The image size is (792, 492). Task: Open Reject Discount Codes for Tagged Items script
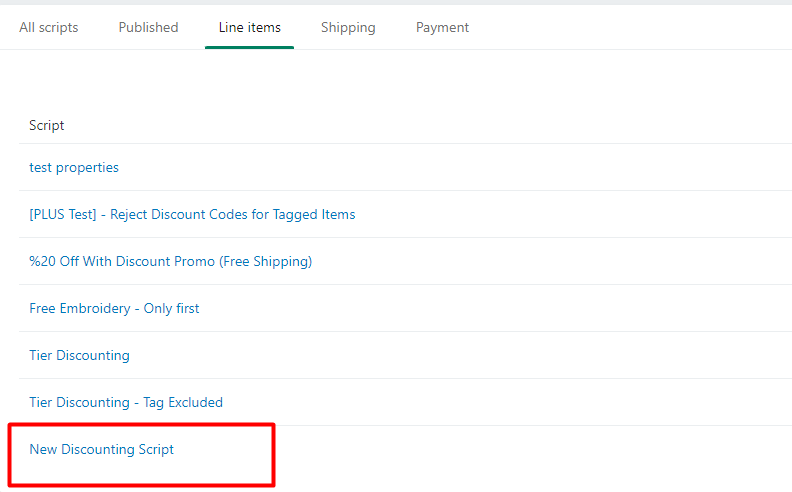coord(192,214)
